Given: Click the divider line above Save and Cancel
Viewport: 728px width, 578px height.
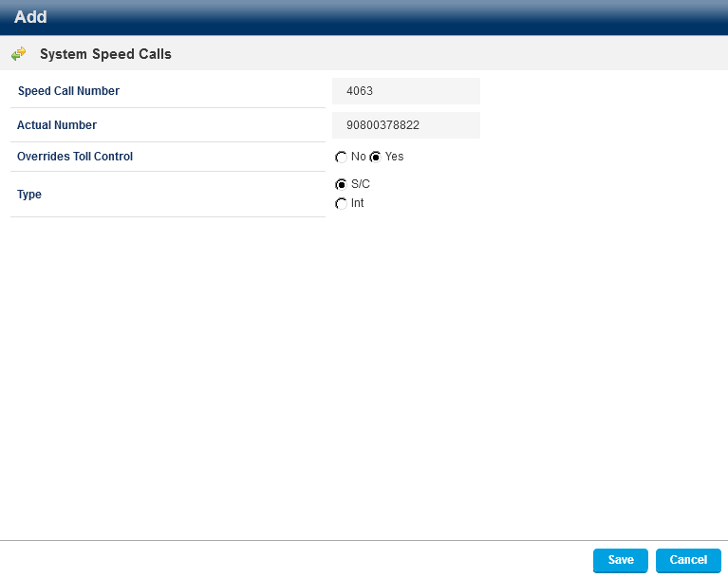Looking at the screenshot, I should [364, 541].
